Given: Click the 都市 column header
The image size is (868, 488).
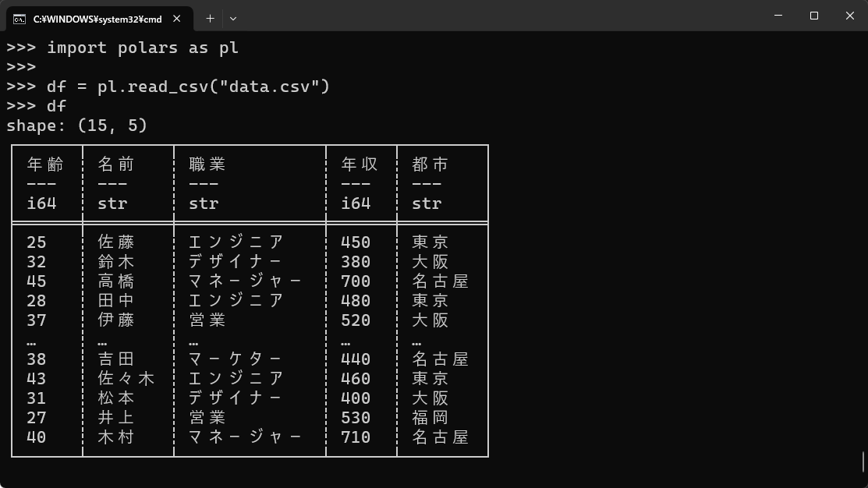Looking at the screenshot, I should click(430, 164).
